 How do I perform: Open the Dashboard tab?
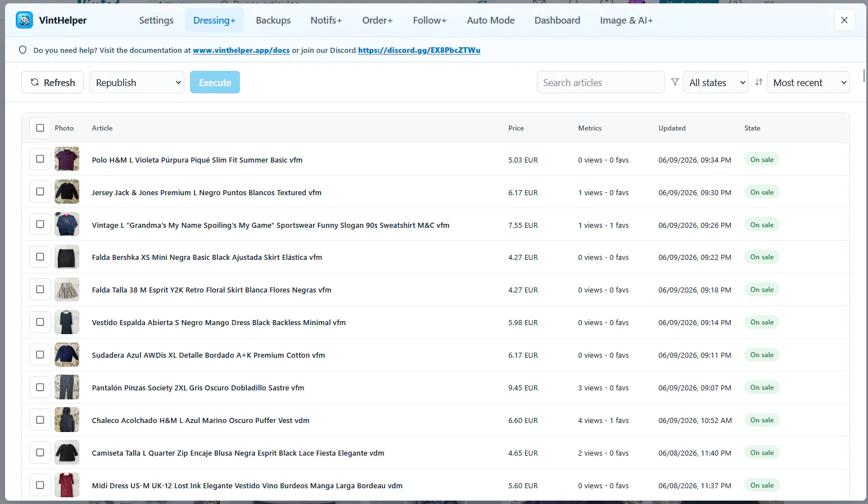[557, 20]
